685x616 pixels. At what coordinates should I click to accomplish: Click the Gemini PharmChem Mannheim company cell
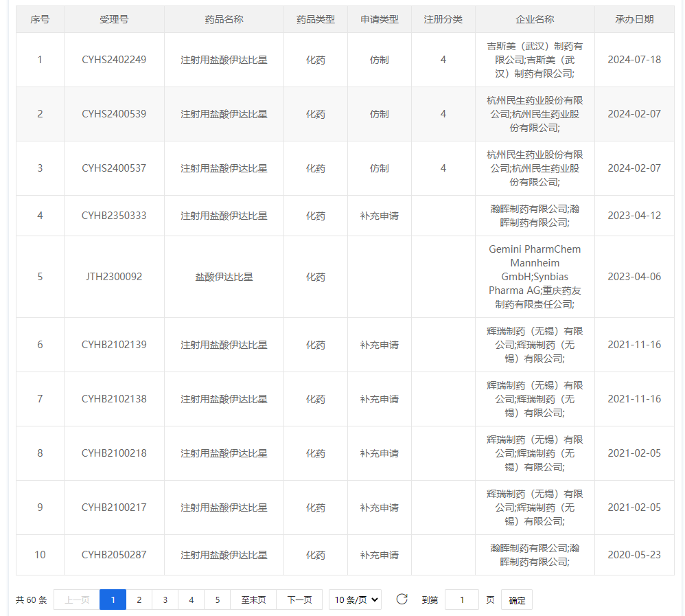point(535,277)
